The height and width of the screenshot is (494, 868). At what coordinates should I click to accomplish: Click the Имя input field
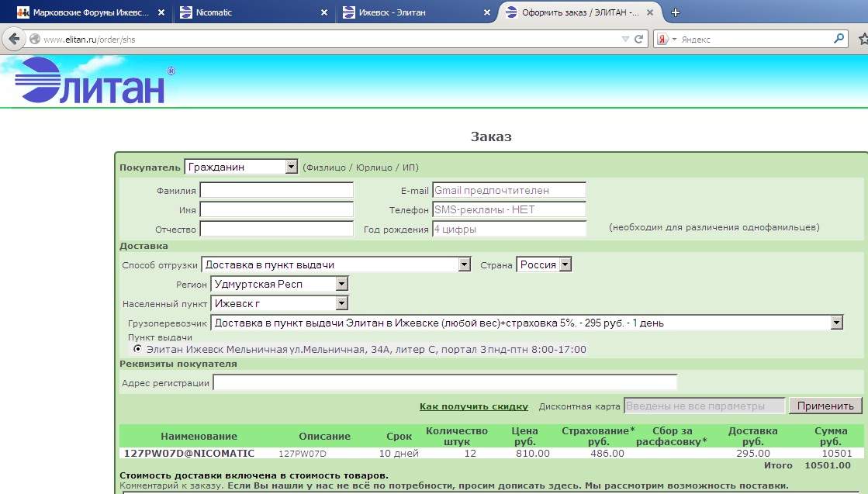pyautogui.click(x=277, y=209)
